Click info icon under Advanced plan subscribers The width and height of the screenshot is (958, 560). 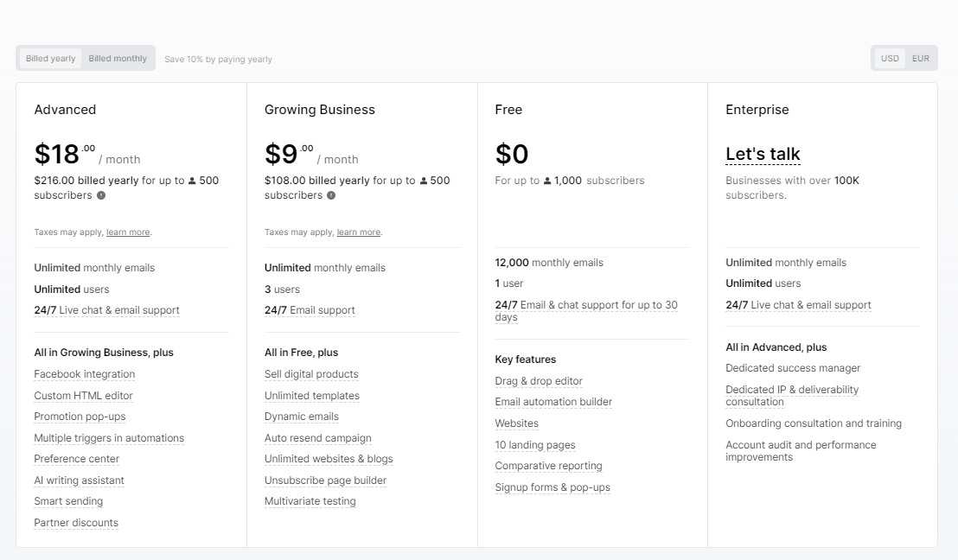click(101, 195)
